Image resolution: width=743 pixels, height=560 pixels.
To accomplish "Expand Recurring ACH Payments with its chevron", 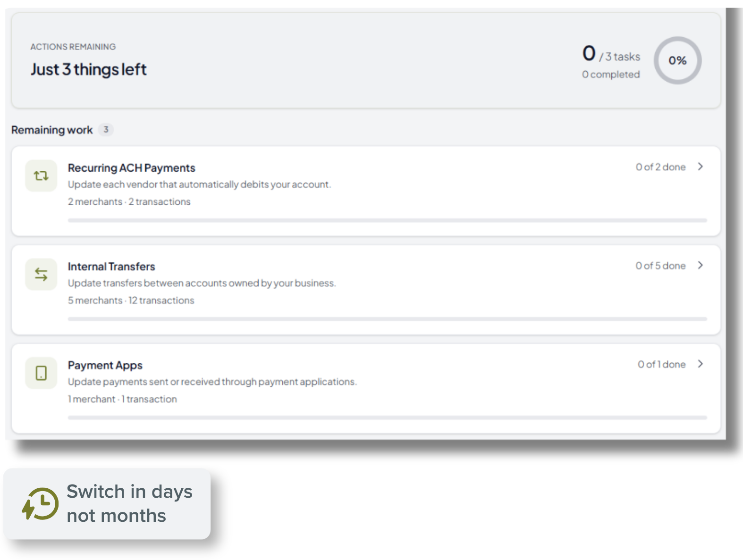I will pos(701,167).
